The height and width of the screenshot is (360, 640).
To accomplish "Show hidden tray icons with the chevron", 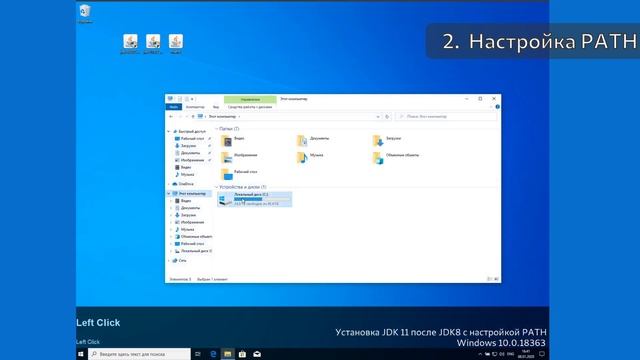I will (x=480, y=354).
